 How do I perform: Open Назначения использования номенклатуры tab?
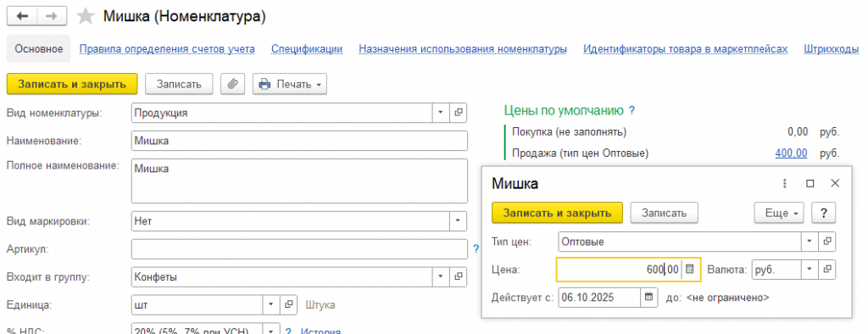[x=463, y=48]
